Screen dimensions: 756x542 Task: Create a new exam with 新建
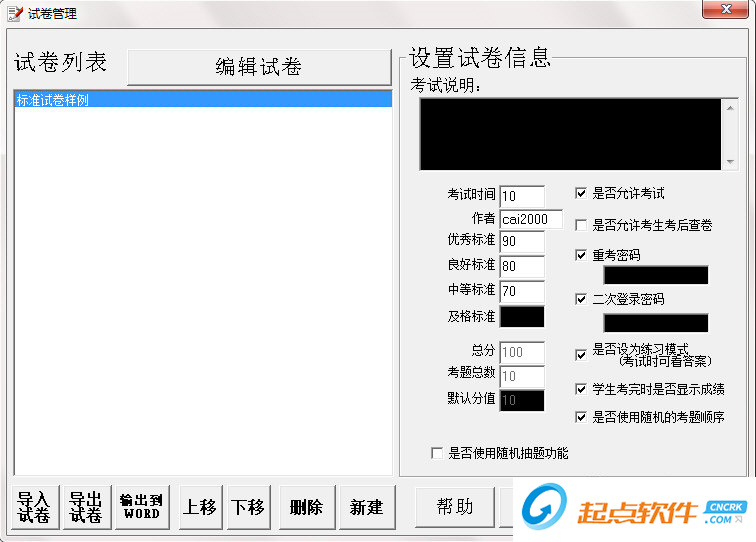[x=367, y=507]
